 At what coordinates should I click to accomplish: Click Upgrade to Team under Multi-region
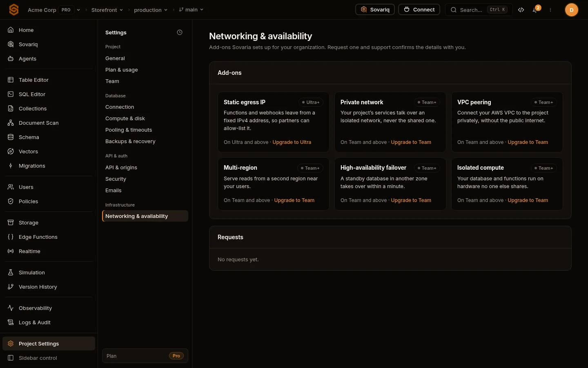point(294,200)
